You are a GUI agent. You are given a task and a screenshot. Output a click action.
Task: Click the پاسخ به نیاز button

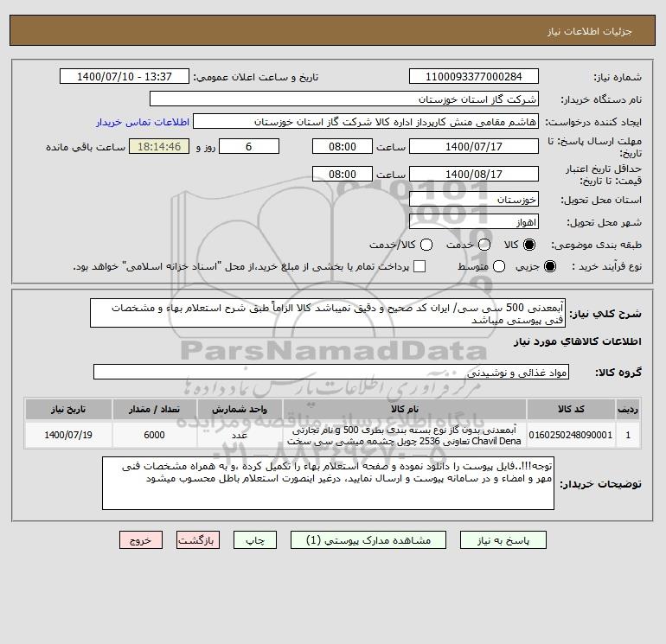503,540
